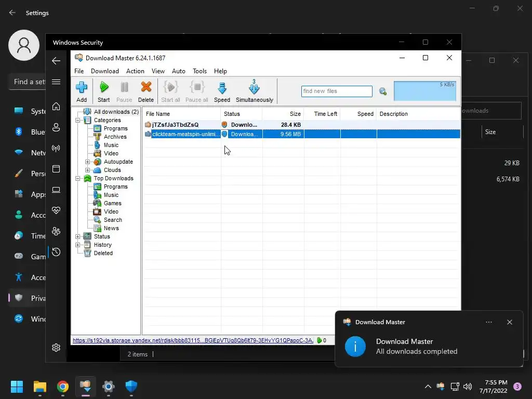Click the speed graph panel showing 5 KB/s
The image size is (532, 399).
(425, 91)
